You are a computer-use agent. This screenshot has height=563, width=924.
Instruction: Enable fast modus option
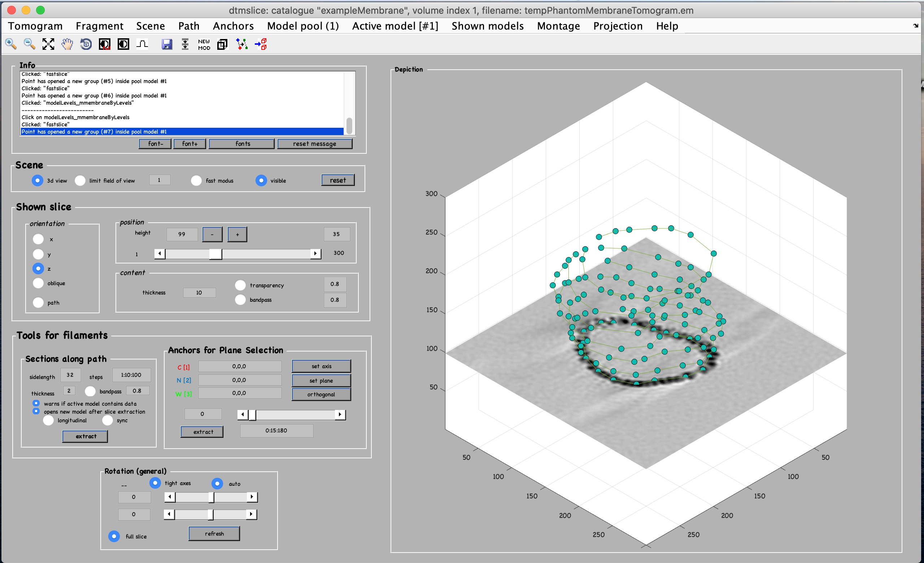(x=196, y=180)
